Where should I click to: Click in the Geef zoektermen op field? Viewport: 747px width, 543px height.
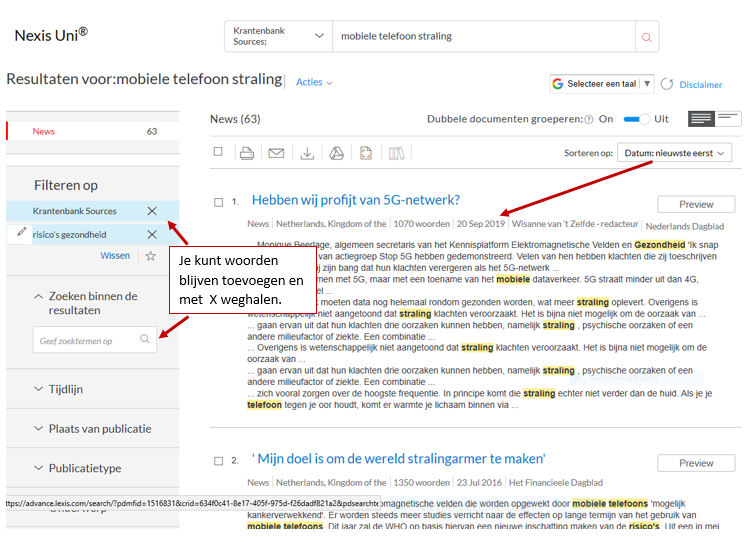click(86, 340)
